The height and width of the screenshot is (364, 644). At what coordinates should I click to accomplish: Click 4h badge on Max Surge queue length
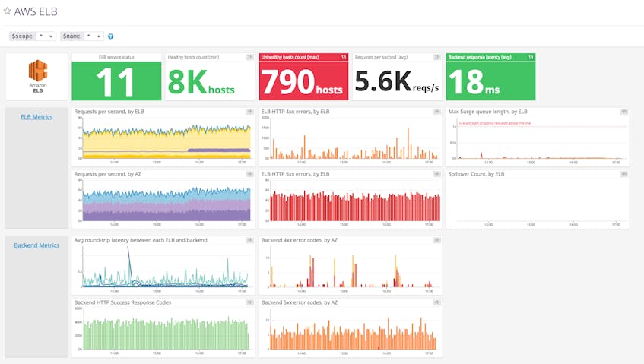tap(624, 112)
